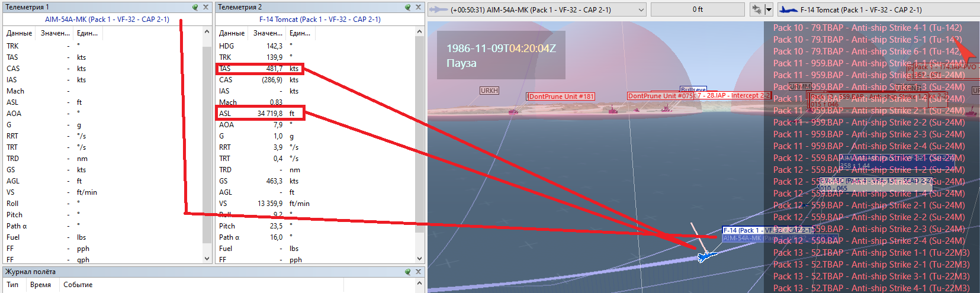Select Pack 13 Anti-ship Strike 4-1 (Tu-22M3) entry

click(x=871, y=288)
